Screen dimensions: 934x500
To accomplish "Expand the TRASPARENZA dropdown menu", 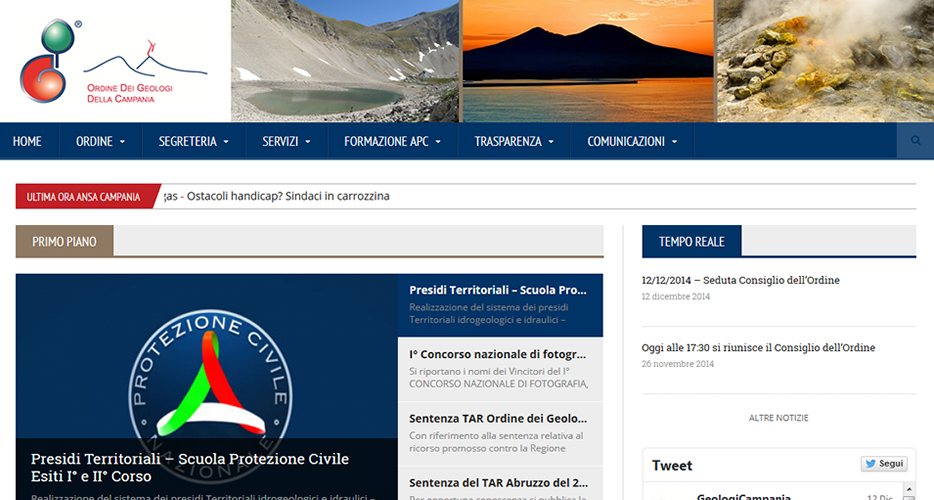I will (514, 141).
